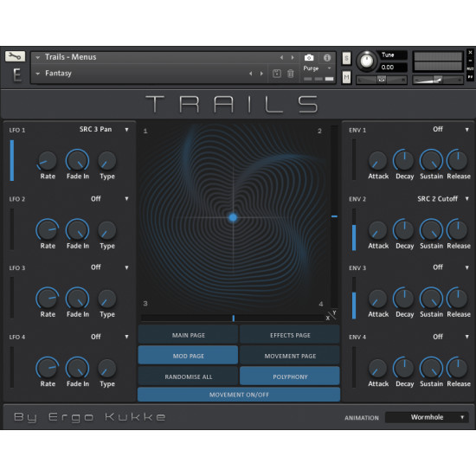The width and height of the screenshot is (476, 476).
Task: Click the X/Y axis swap icon
Action: [331, 315]
